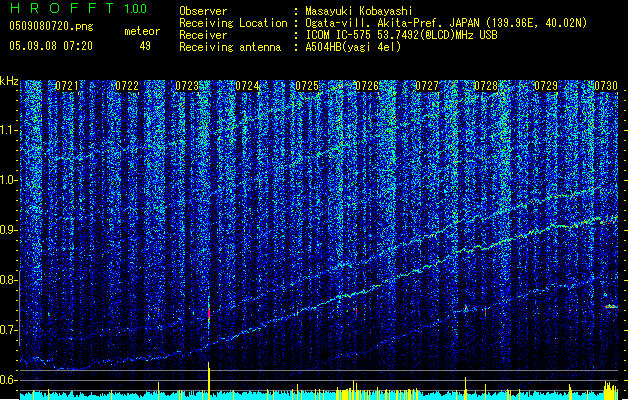The height and width of the screenshot is (400, 629).
Task: Click the 0723 time marker
Action: (187, 86)
